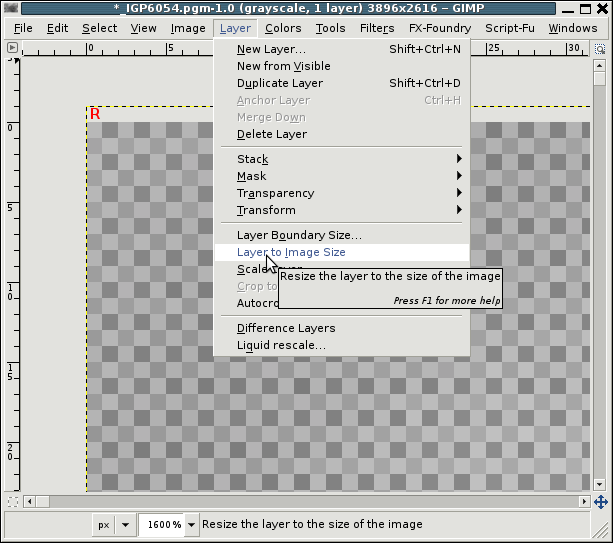Open the Script-Fu menu

[510, 28]
